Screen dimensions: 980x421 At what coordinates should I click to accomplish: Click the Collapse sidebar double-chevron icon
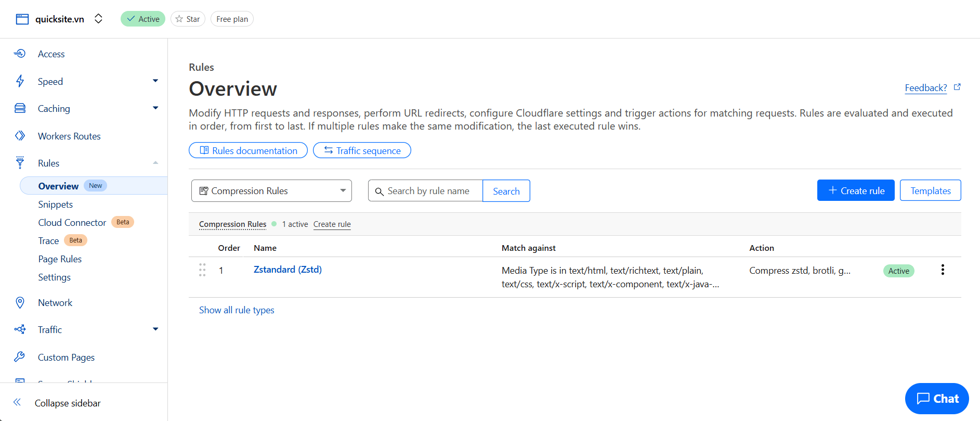pos(17,402)
